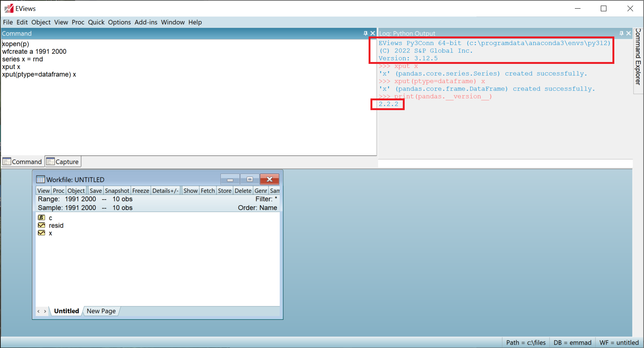
Task: Close the Command panel
Action: 373,33
